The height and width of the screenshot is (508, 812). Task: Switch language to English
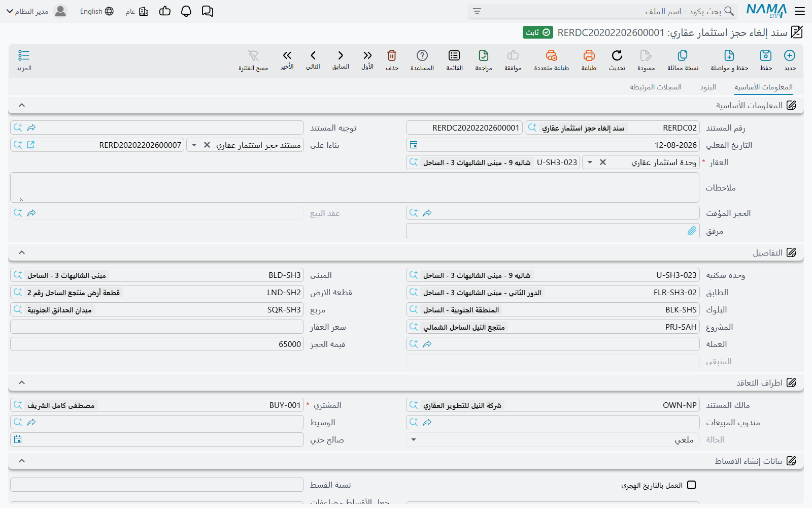[x=96, y=11]
